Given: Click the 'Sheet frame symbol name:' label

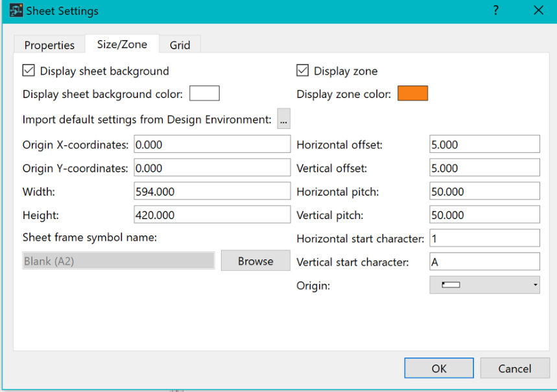Looking at the screenshot, I should tap(89, 237).
